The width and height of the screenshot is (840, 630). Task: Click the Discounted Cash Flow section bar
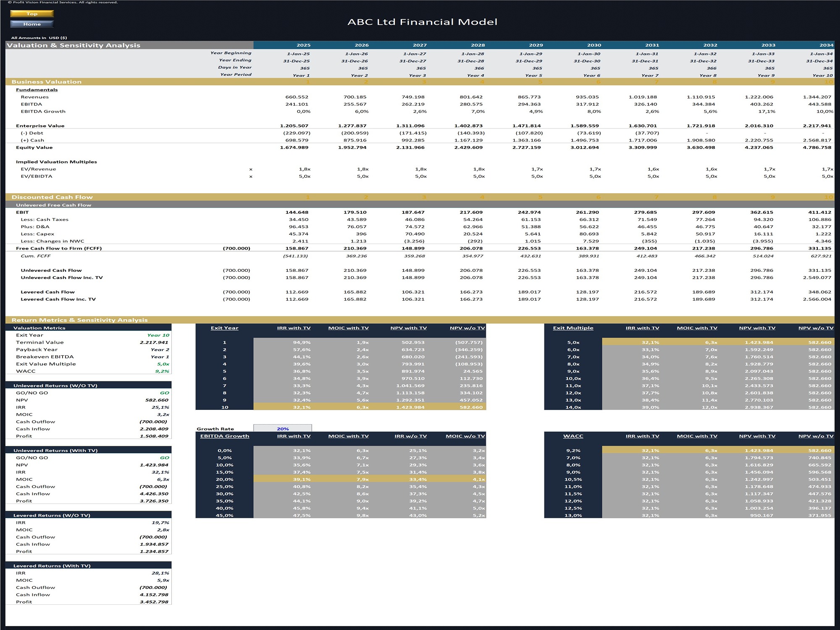420,197
